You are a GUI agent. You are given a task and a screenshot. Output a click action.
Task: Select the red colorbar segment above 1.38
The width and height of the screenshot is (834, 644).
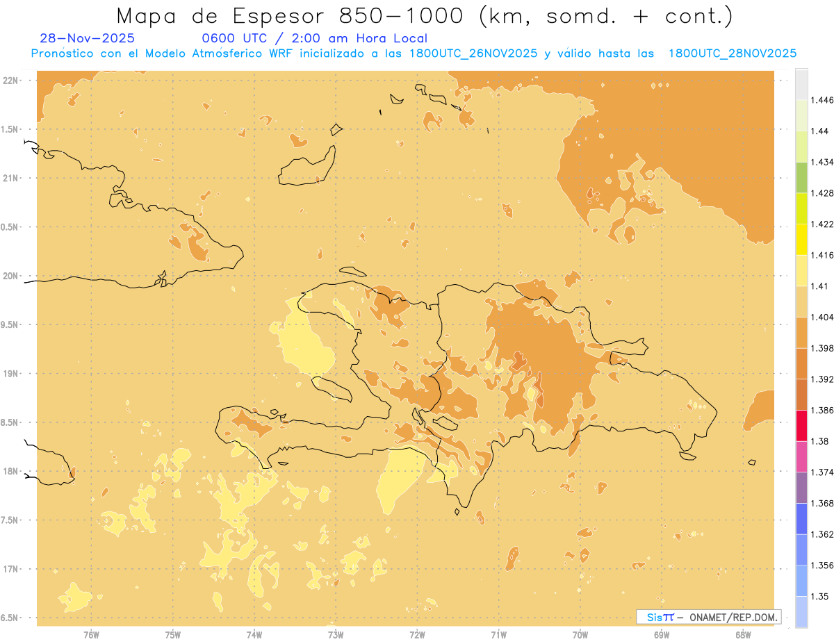coord(801,425)
